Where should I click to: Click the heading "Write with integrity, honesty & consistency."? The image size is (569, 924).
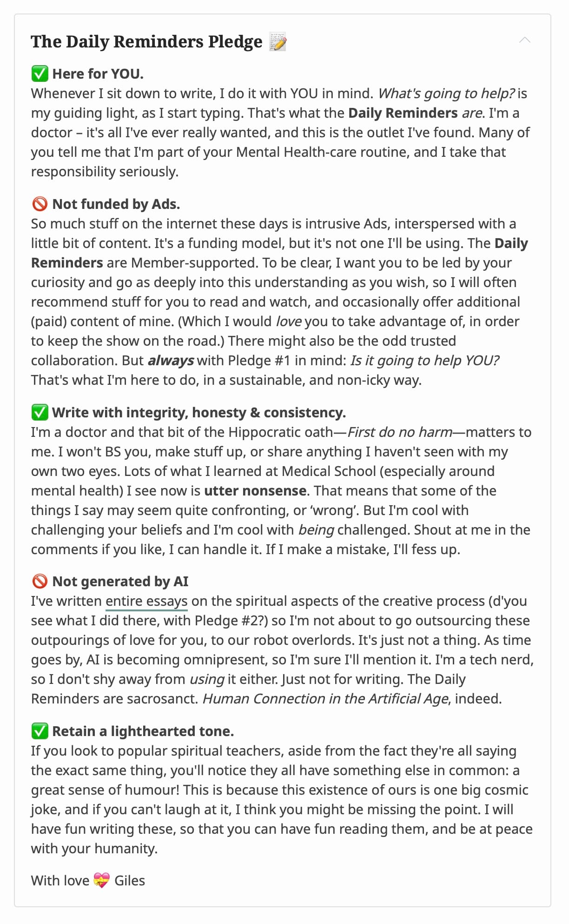click(198, 412)
